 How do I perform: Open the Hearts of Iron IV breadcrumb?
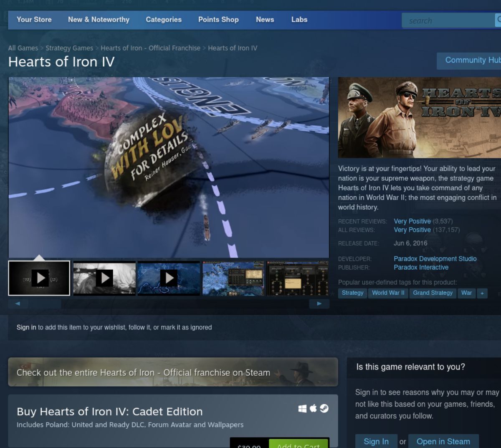(x=233, y=48)
